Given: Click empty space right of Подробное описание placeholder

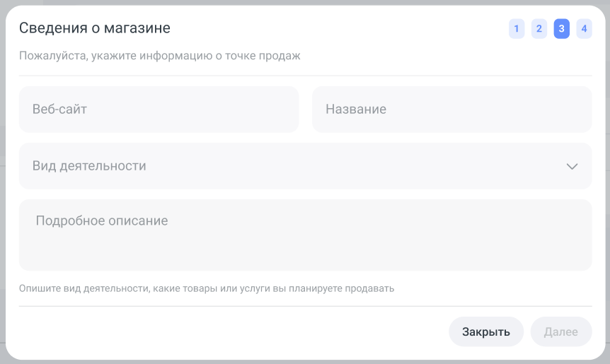Looking at the screenshot, I should coord(389,221).
